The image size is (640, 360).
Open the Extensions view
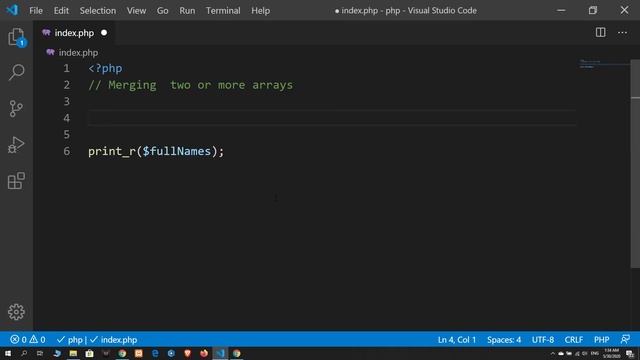point(16,180)
